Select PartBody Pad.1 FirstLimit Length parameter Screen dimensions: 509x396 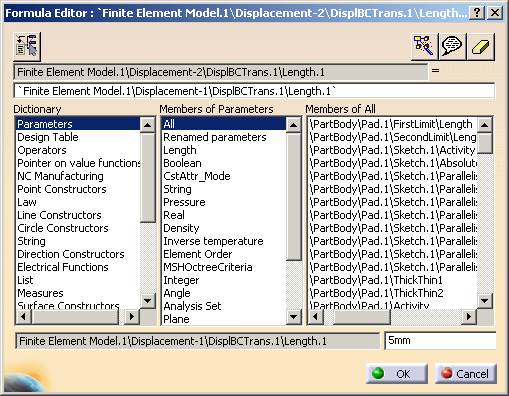391,124
